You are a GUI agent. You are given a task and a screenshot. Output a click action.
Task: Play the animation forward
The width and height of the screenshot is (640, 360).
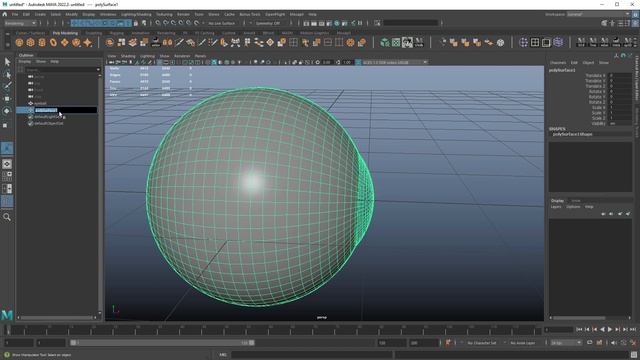(x=610, y=329)
